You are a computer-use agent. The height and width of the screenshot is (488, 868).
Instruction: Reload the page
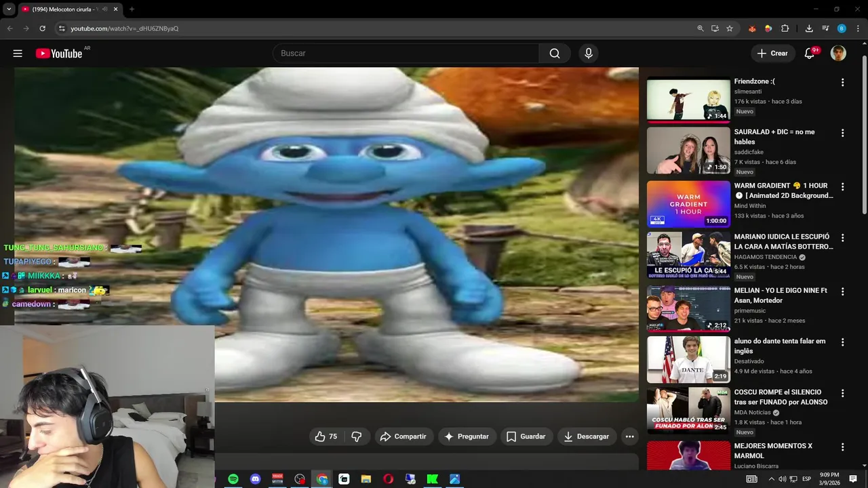tap(42, 28)
